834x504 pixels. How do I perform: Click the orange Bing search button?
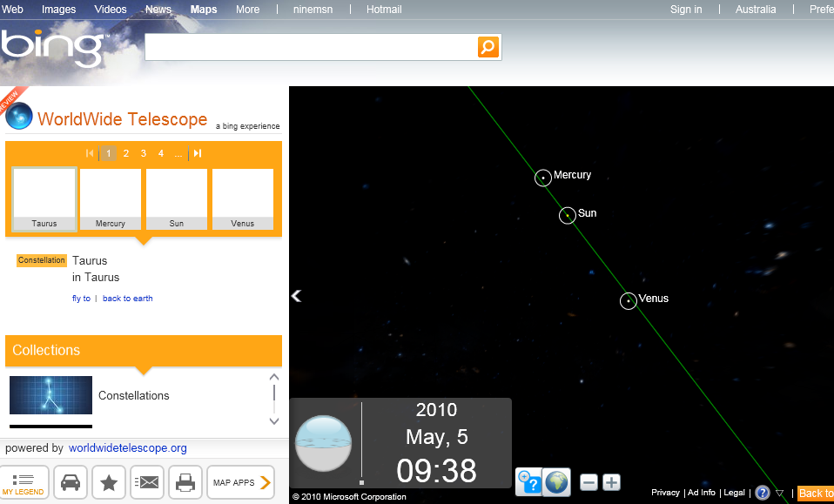click(x=488, y=47)
